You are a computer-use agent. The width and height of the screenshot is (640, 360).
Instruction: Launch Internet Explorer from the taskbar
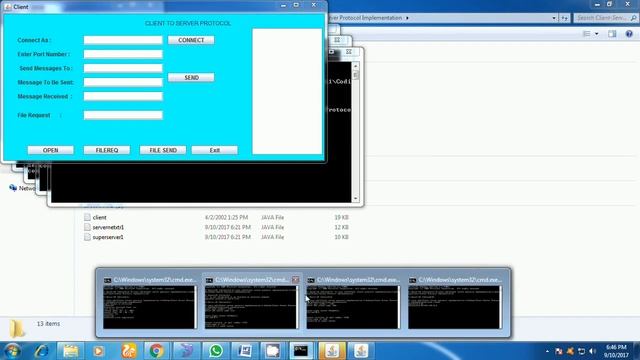coord(41,351)
